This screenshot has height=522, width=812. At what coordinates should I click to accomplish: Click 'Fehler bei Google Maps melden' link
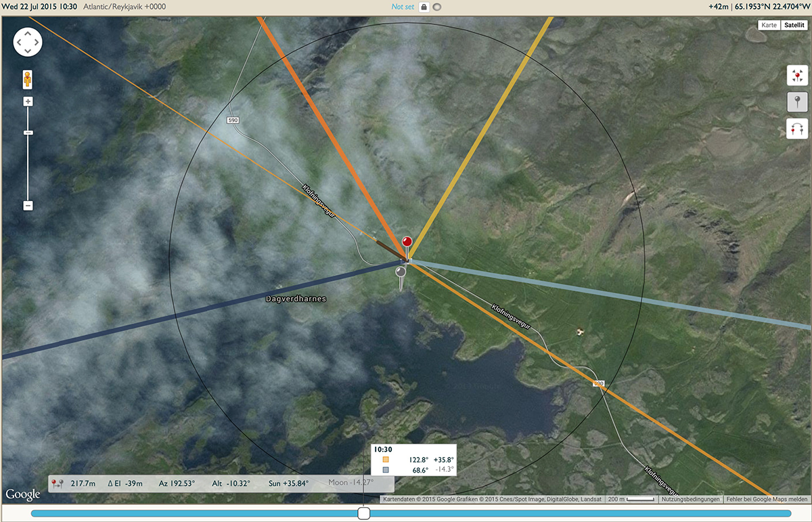[766, 500]
